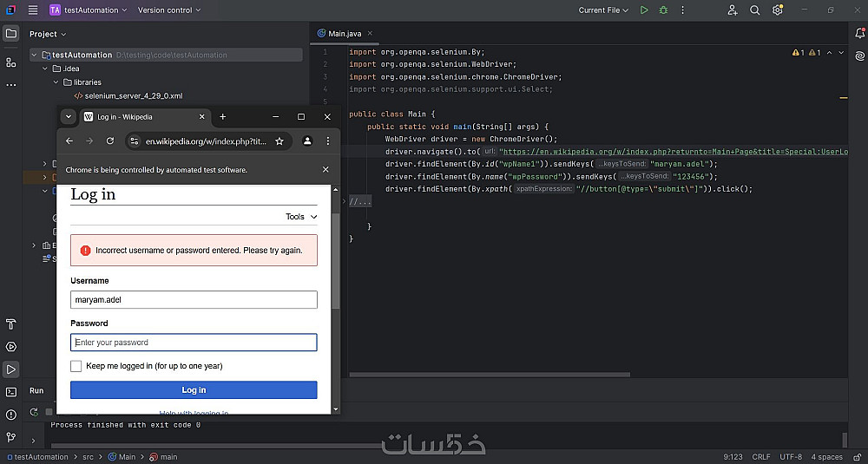Open the Project tool window folder icon
868x464 pixels.
[x=10, y=34]
